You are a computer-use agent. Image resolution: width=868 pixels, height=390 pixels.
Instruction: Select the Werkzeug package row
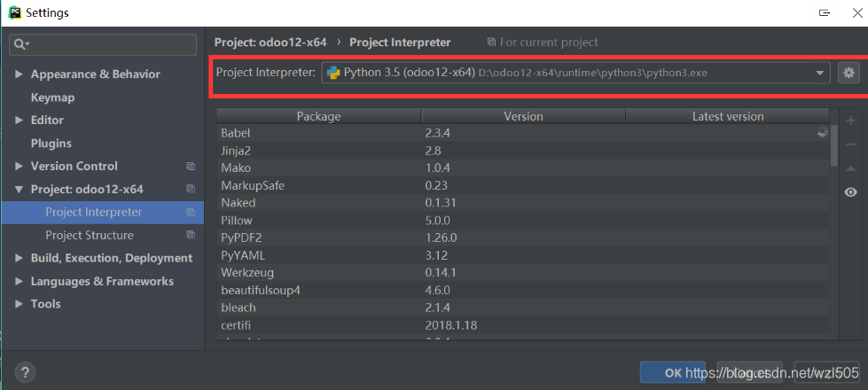[523, 273]
